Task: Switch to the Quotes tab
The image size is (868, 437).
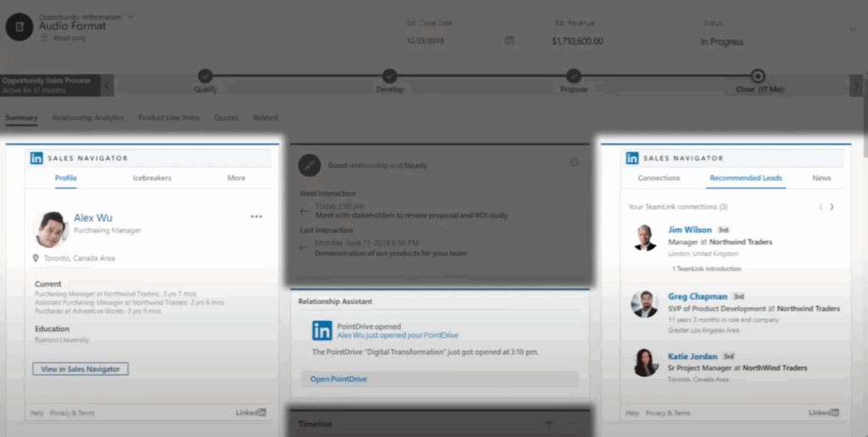Action: point(226,117)
